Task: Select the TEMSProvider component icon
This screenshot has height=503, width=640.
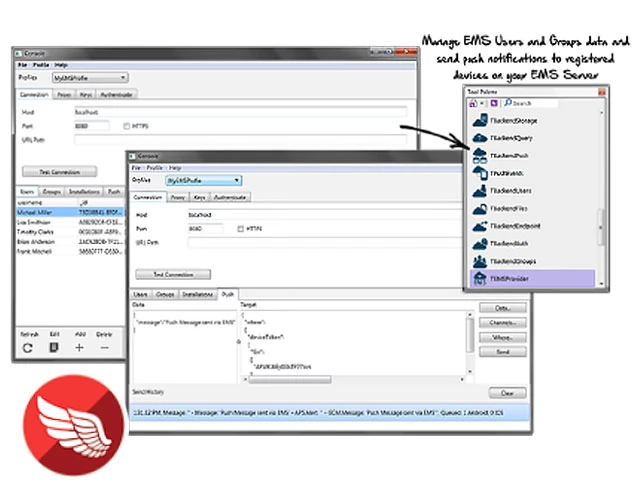Action: coord(478,278)
